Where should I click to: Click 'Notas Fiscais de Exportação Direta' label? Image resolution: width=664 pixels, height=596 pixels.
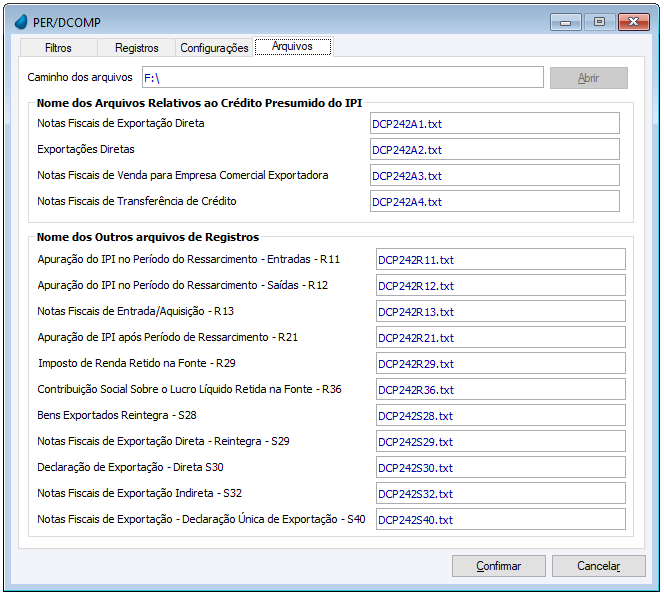121,123
